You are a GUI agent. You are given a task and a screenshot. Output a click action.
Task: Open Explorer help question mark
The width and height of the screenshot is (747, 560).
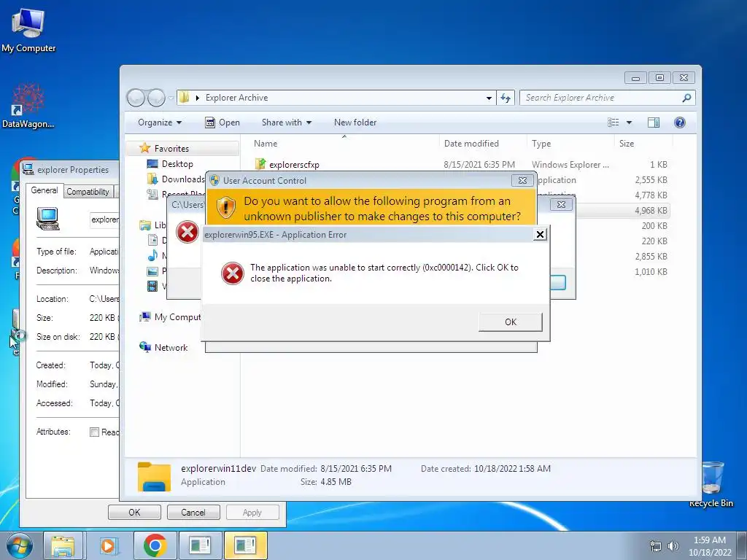coord(680,122)
